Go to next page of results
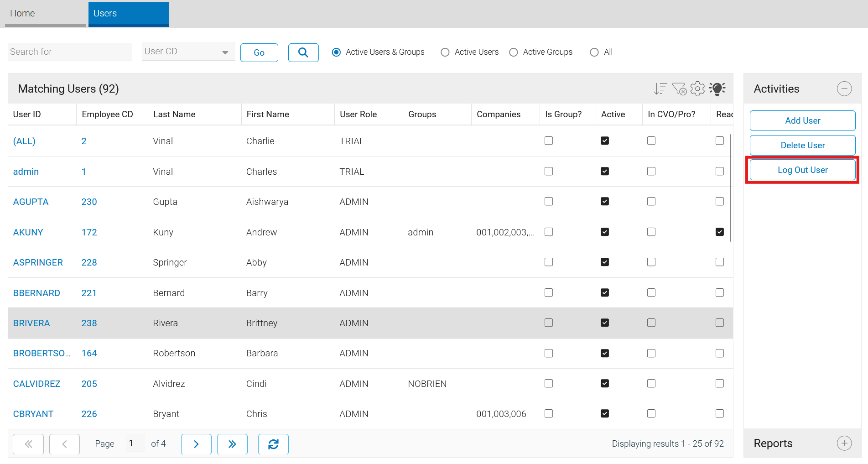Viewport: 868px width, 464px height. pyautogui.click(x=196, y=444)
